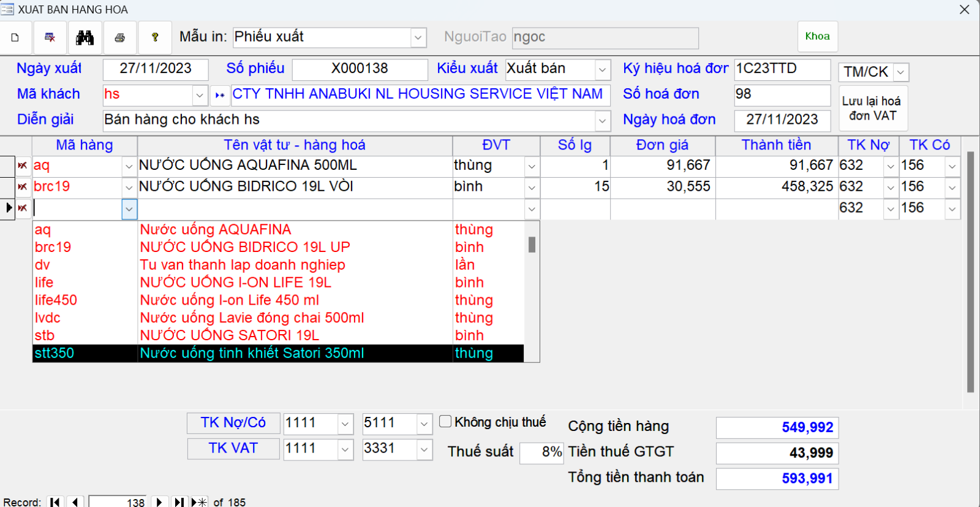Screen dimensions: 980x507
Task: Delete the aq row using its X icon
Action: [x=23, y=166]
